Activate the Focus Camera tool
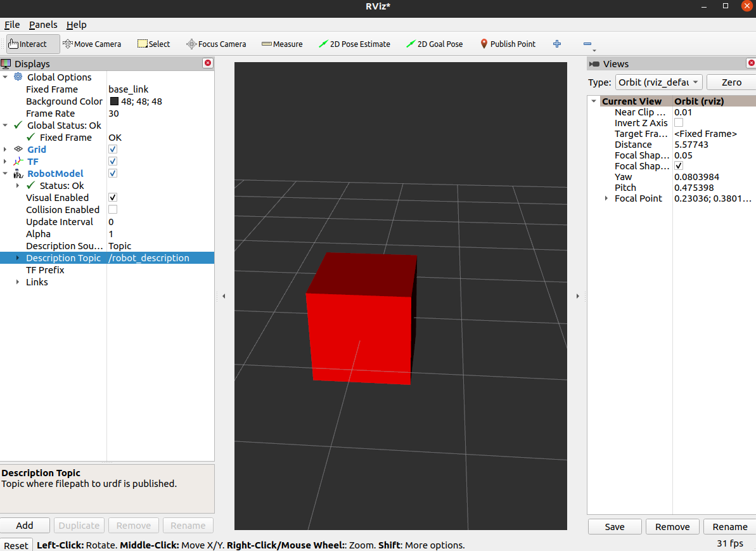The width and height of the screenshot is (756, 551). click(x=216, y=44)
